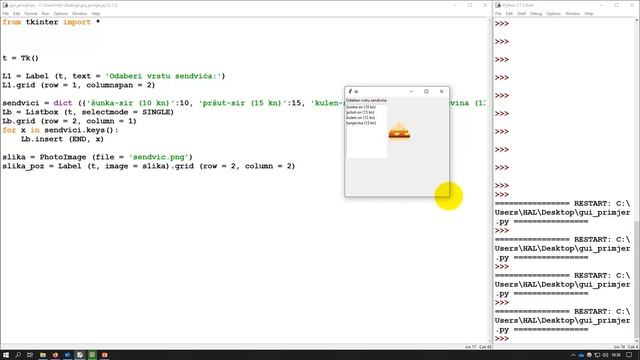Open File menu in Python Shell window
This screenshot has width=640, height=360.
click(x=498, y=13)
